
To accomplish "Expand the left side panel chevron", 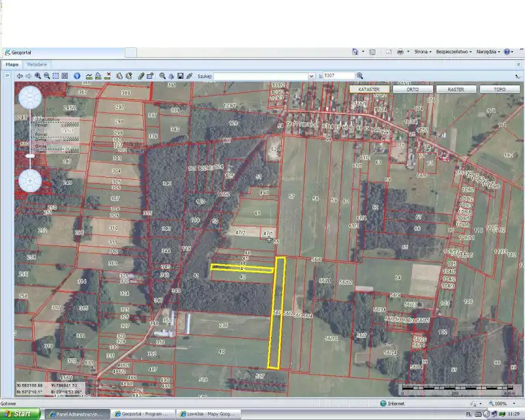I will [7, 76].
